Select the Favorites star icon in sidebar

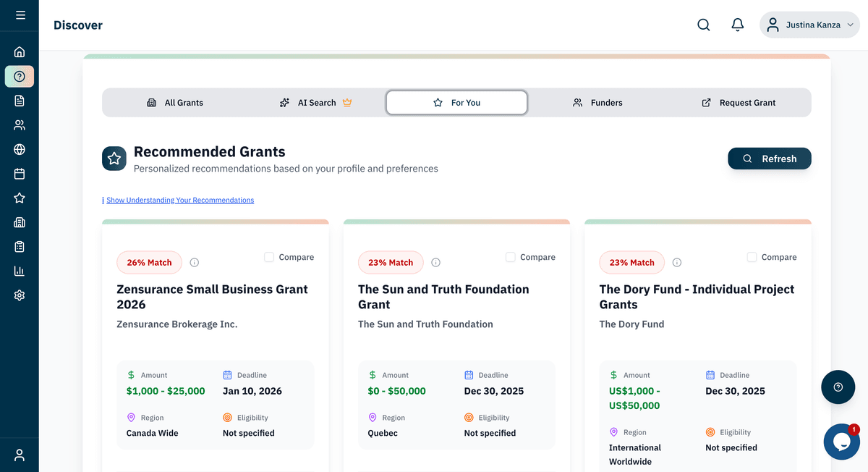click(19, 198)
